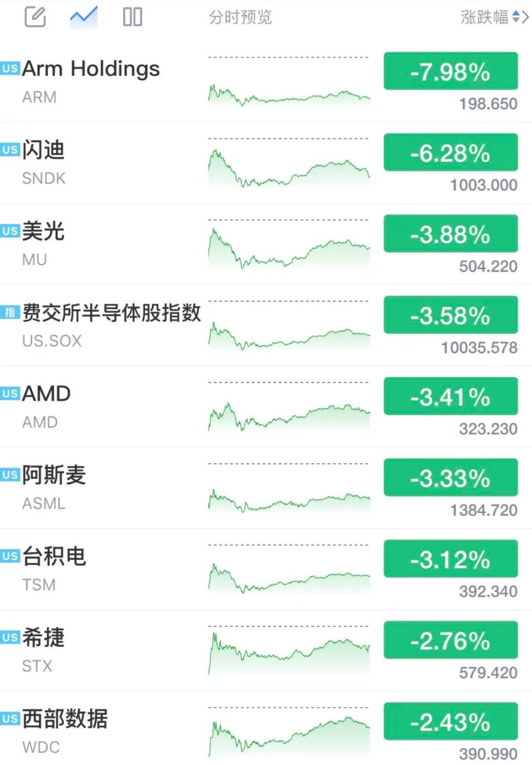Tap the 指 index badge beside 费交所半导体股指数
This screenshot has width=532, height=765.
(10, 312)
